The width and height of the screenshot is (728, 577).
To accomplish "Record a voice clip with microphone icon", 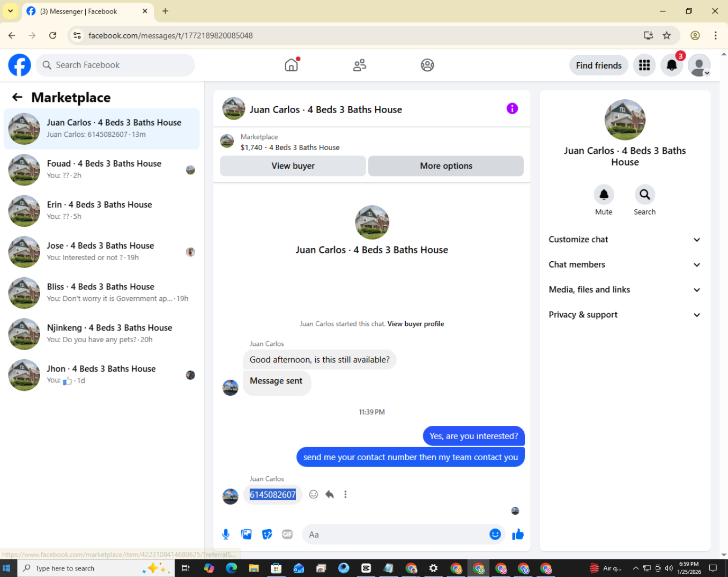I will 226,534.
